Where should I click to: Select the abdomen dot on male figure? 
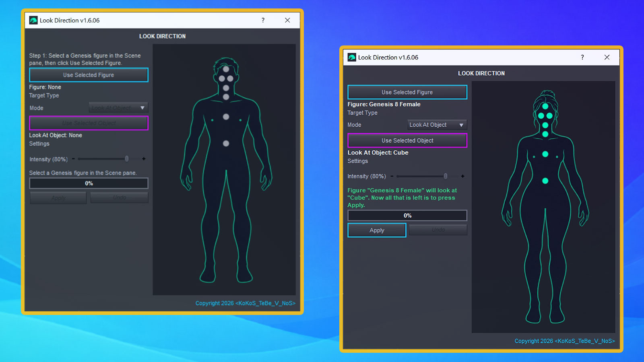click(226, 144)
